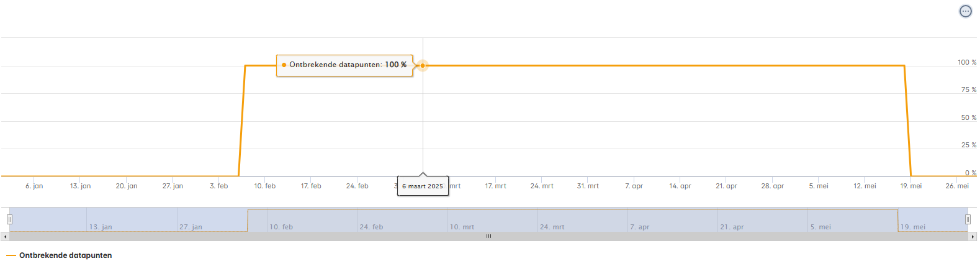Click the 7. apr x-axis label
The height and width of the screenshot is (266, 980).
coord(634,186)
